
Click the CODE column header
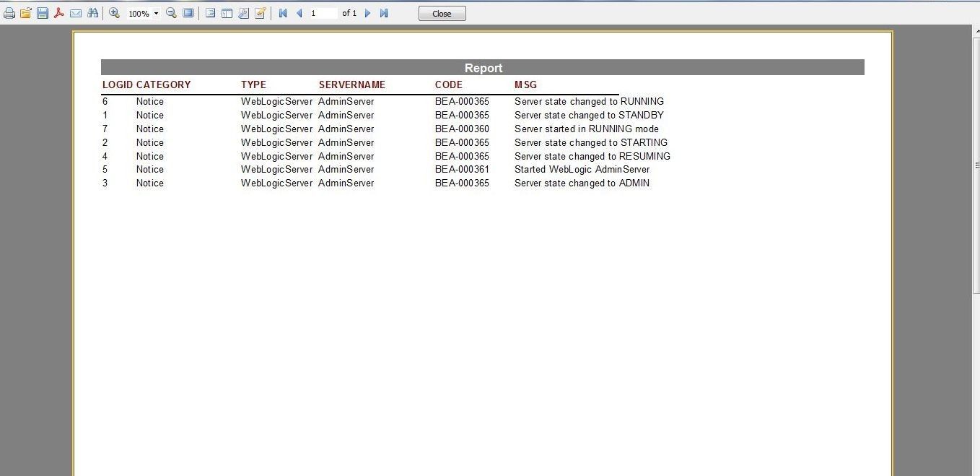pos(449,85)
